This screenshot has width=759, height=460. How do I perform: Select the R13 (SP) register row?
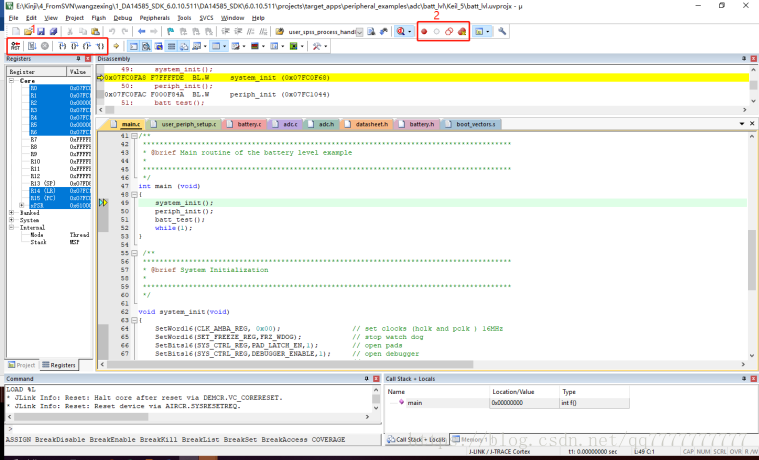(x=60, y=184)
